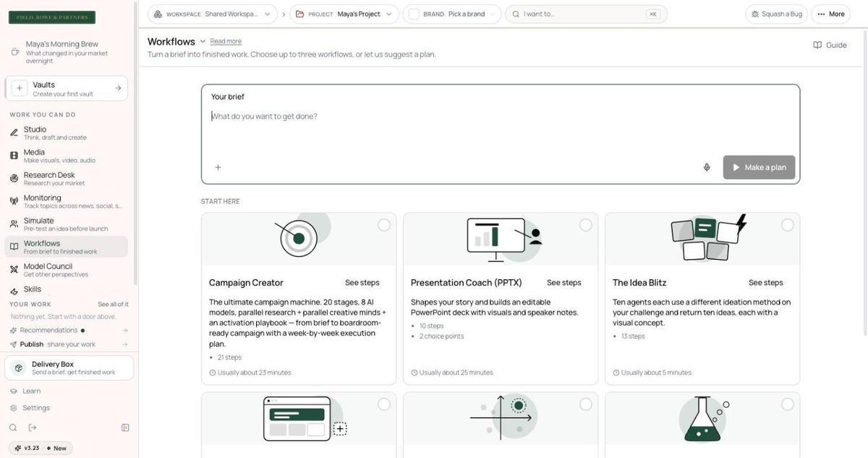Click 'Usually about 23 minutes' text
Screen dimensions: 868x458
(254, 373)
